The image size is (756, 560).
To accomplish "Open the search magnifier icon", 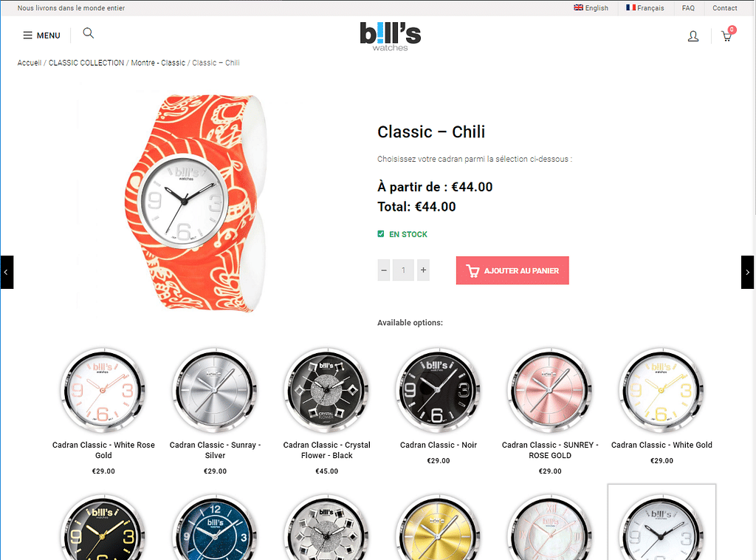I will pyautogui.click(x=89, y=33).
